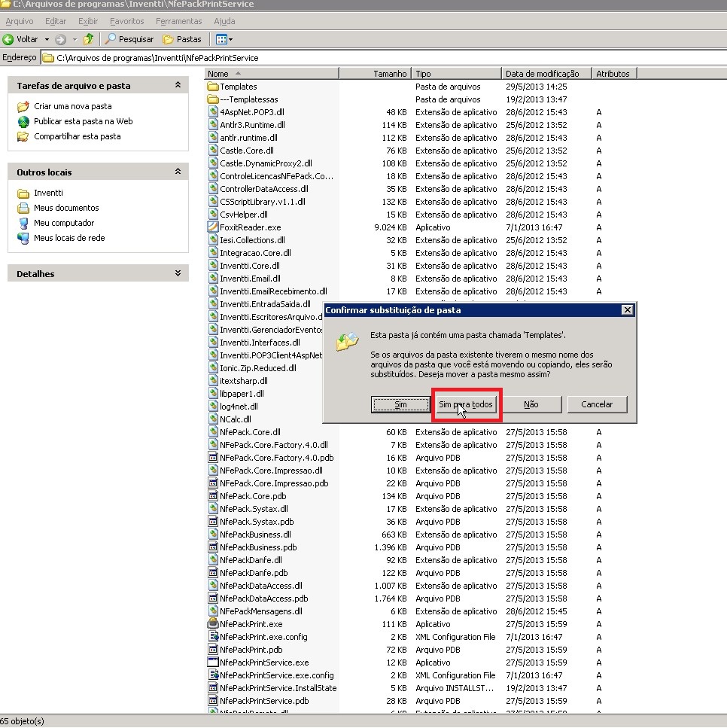Click Publicar esta pasta na Web
This screenshot has height=728, width=727.
83,122
